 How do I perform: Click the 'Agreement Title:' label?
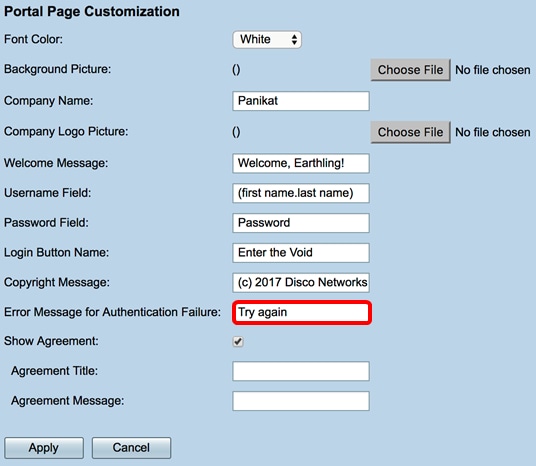(54, 371)
